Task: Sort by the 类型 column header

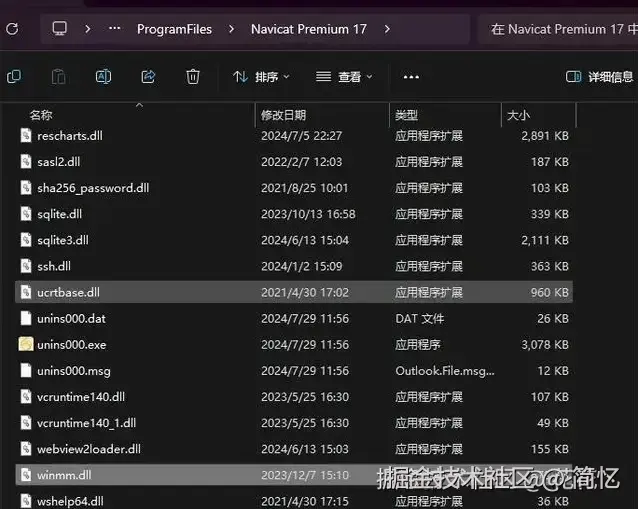Action: [x=406, y=115]
